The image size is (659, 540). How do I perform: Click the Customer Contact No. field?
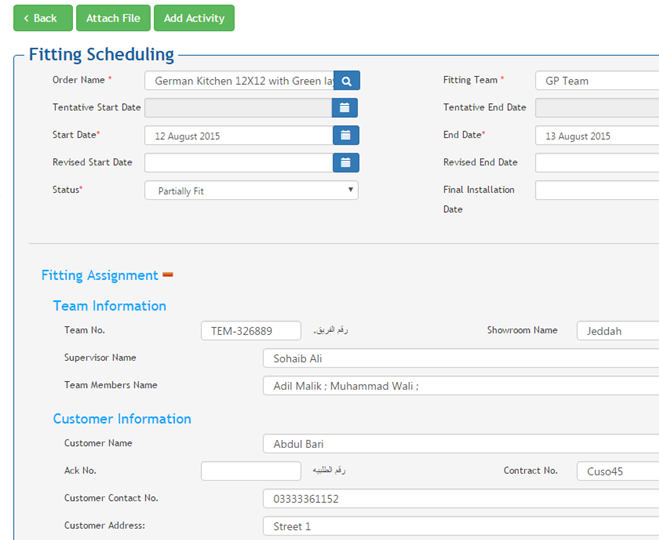[x=460, y=498]
